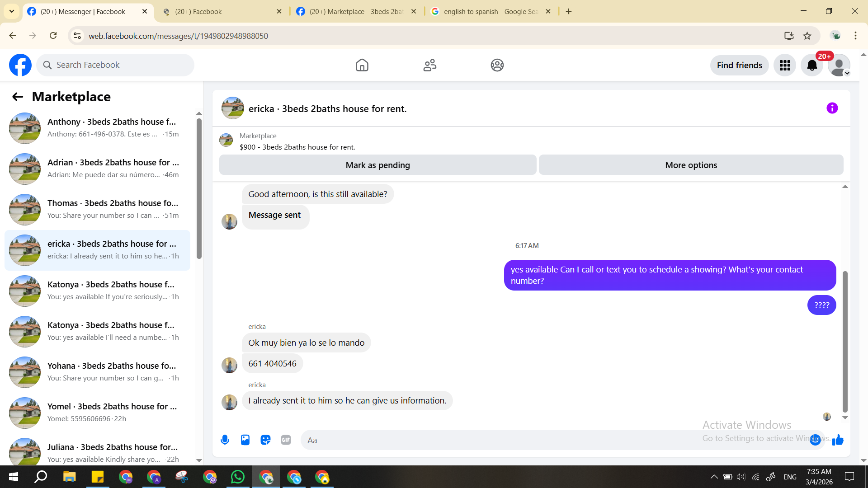868x488 pixels.
Task: Show hidden system tray icons
Action: point(714,477)
